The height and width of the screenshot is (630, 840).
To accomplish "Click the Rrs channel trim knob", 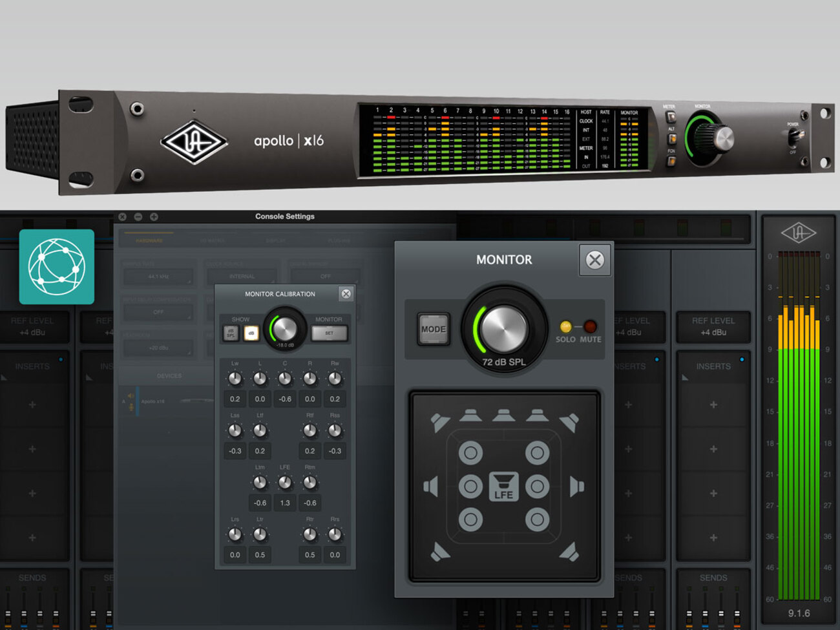I will [335, 534].
